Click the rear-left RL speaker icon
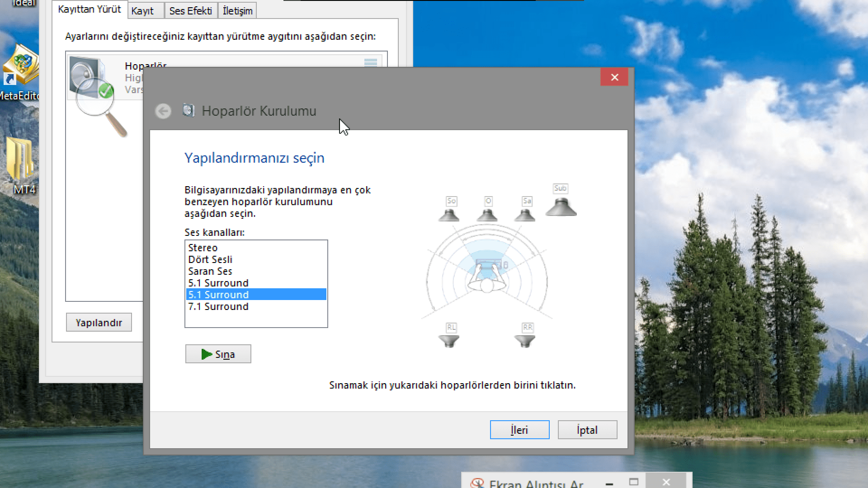This screenshot has width=868, height=488. tap(449, 341)
